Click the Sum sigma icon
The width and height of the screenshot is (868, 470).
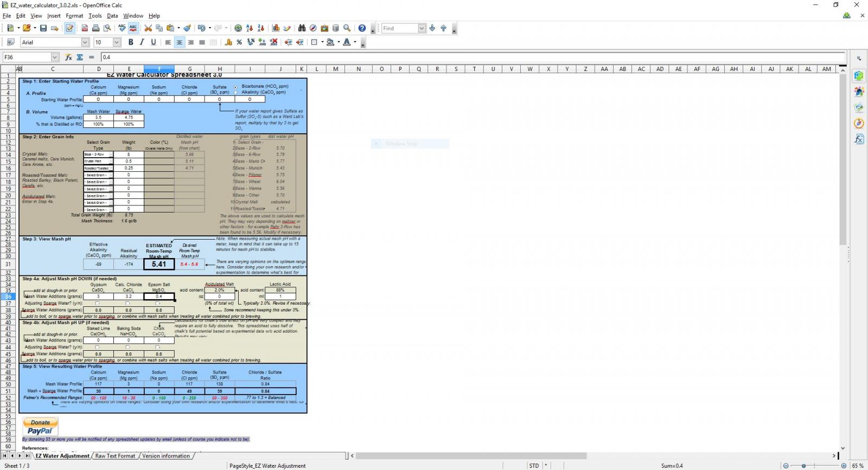(80, 57)
